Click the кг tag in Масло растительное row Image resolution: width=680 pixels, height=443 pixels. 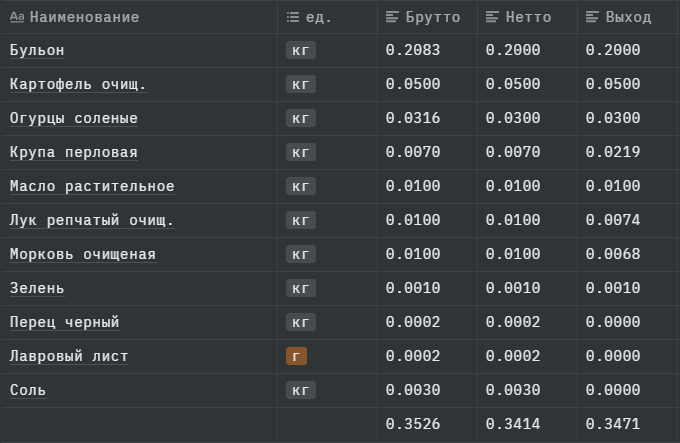point(300,186)
